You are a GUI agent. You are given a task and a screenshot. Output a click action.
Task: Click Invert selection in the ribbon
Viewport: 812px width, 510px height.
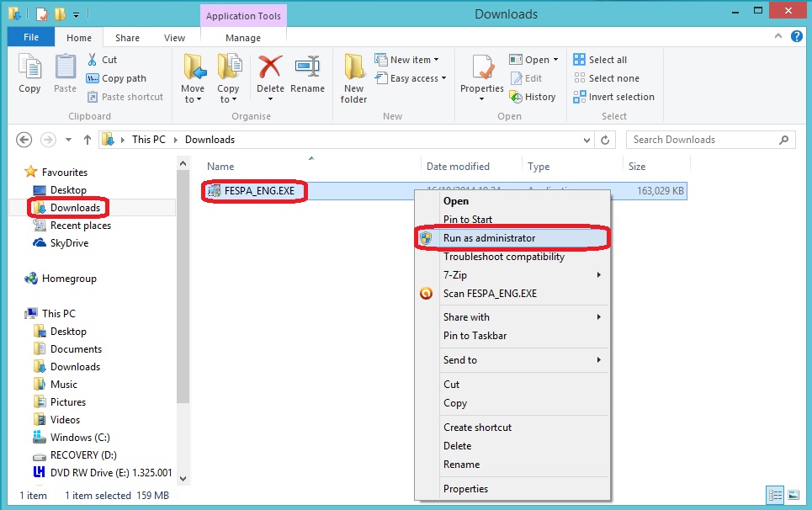613,97
